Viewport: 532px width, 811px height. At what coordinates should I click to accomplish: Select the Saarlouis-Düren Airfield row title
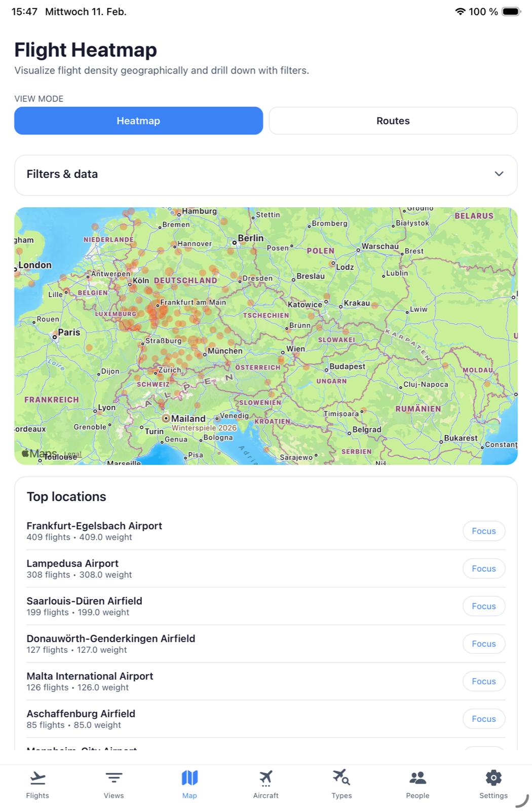pos(84,601)
